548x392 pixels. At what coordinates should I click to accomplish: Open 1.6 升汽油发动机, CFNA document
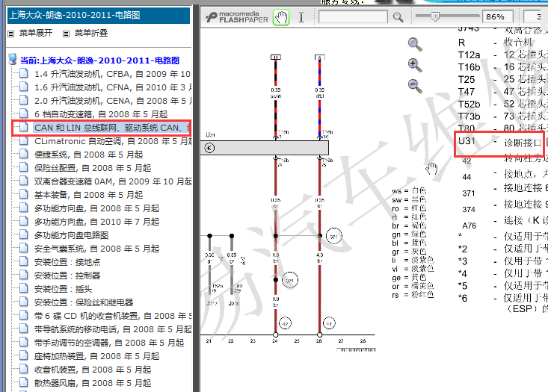coord(113,87)
